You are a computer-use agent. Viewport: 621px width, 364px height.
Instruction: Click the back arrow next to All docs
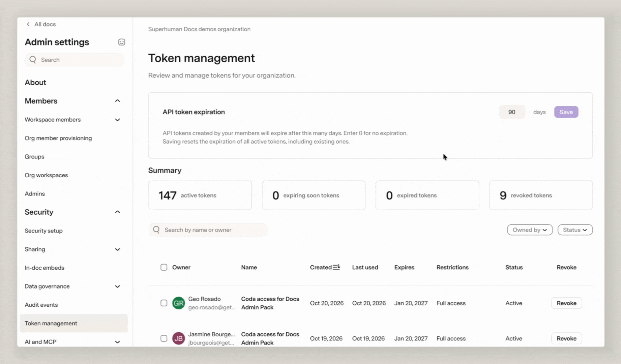pyautogui.click(x=28, y=24)
